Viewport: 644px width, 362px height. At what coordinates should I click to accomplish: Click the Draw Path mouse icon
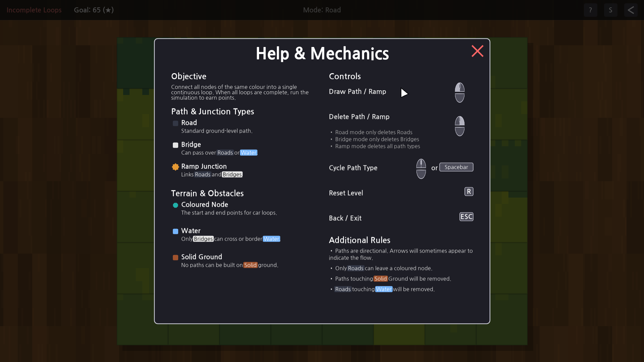pyautogui.click(x=459, y=93)
